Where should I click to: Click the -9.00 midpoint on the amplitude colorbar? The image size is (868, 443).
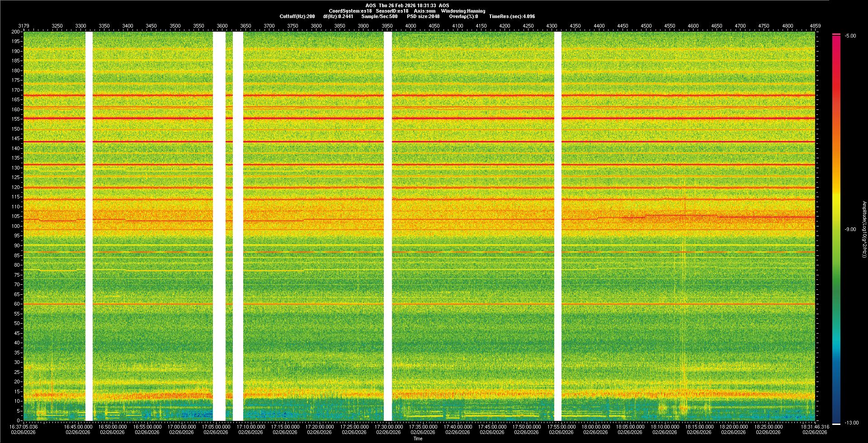850,230
